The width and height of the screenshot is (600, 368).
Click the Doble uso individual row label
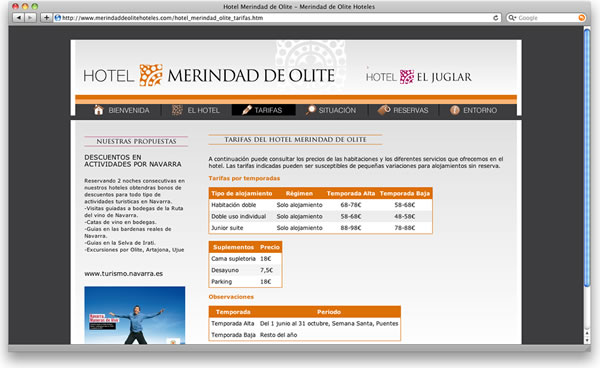point(238,217)
